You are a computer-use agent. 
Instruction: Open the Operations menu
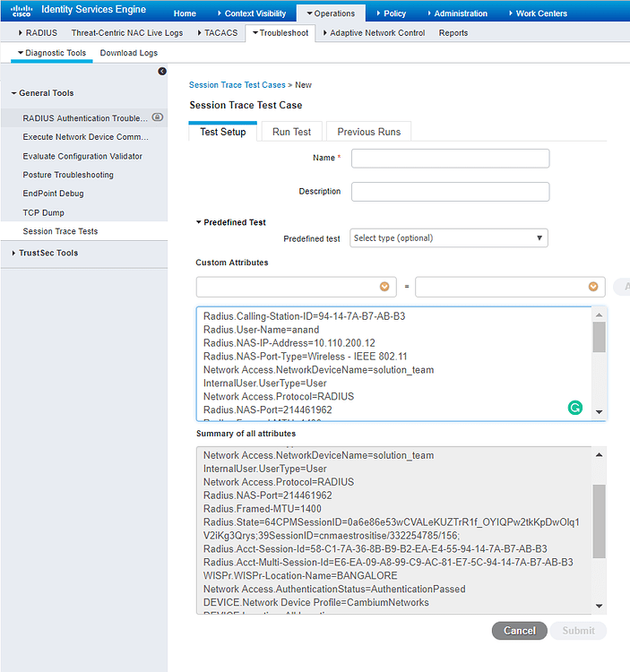click(x=331, y=13)
